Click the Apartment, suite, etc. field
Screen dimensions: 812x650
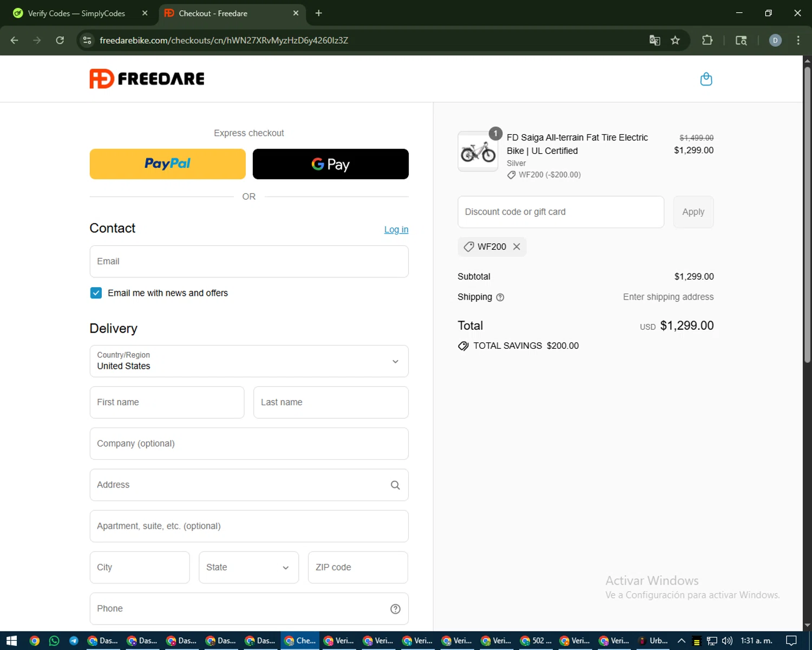point(249,526)
